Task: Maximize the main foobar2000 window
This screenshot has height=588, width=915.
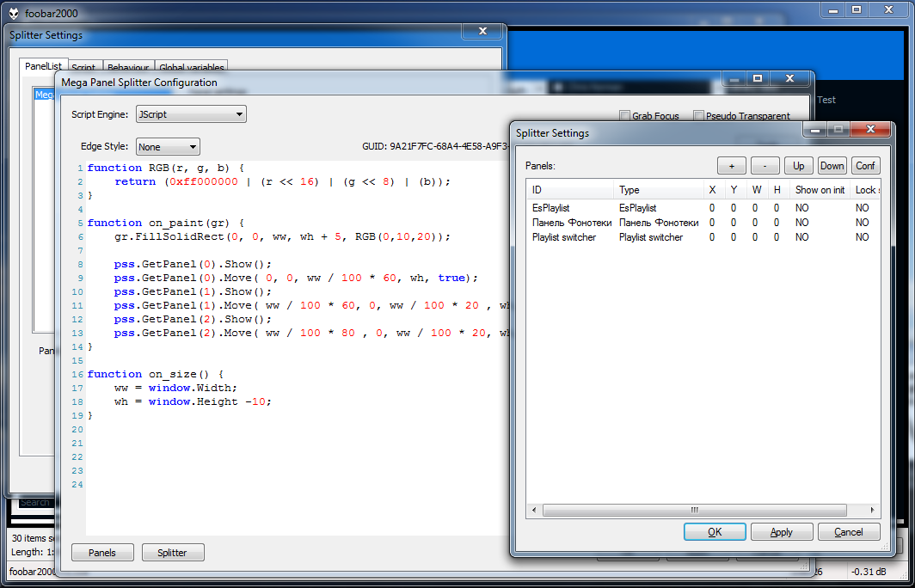Action: 857,9
